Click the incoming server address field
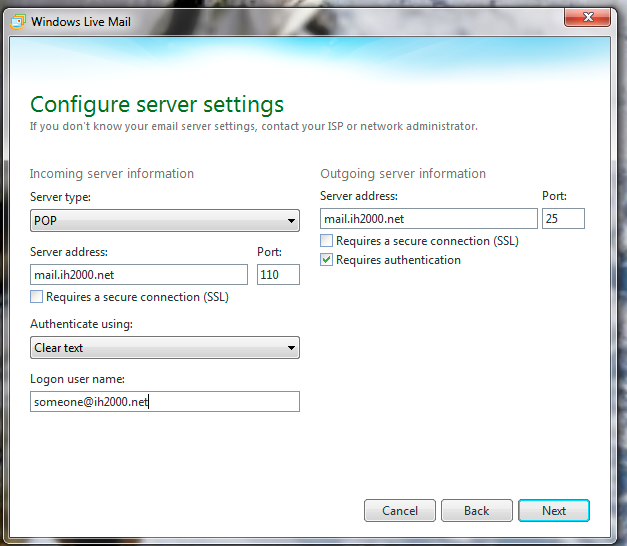 pyautogui.click(x=138, y=275)
